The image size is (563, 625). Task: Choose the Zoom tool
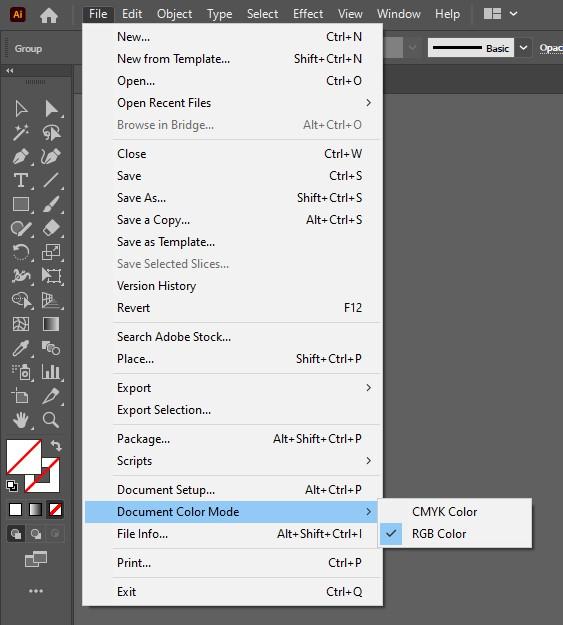pyautogui.click(x=51, y=420)
